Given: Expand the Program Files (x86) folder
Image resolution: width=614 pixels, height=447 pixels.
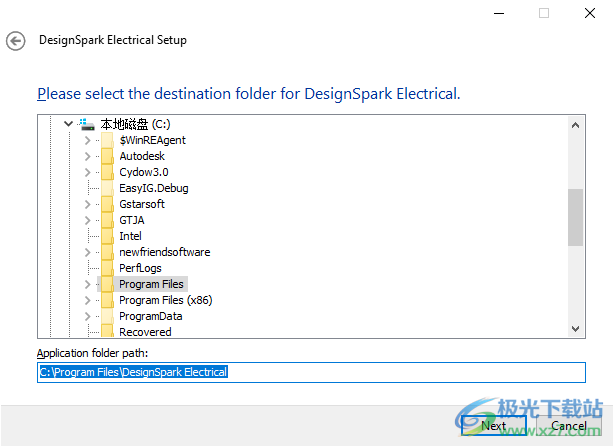Looking at the screenshot, I should click(x=88, y=301).
